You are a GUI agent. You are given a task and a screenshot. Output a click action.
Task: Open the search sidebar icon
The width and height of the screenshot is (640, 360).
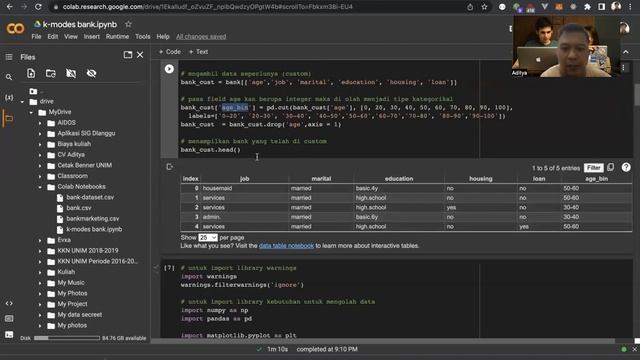point(9,77)
